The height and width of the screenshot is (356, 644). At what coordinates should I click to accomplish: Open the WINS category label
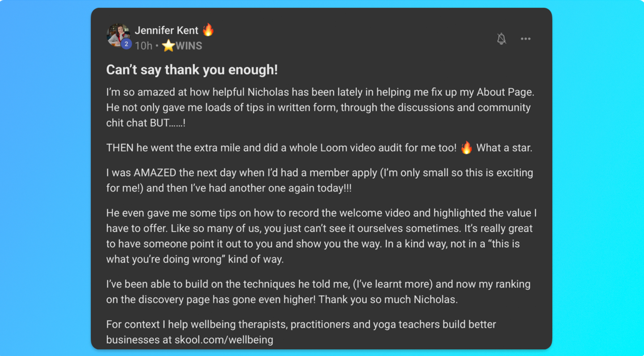pos(189,46)
